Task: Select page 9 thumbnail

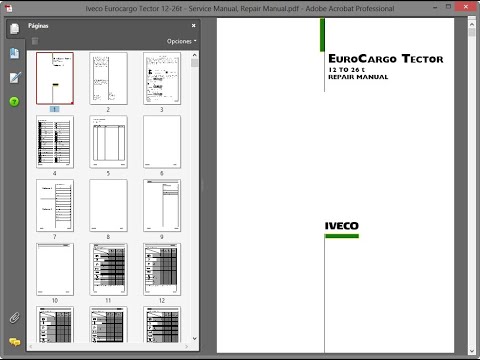Action: tap(162, 206)
